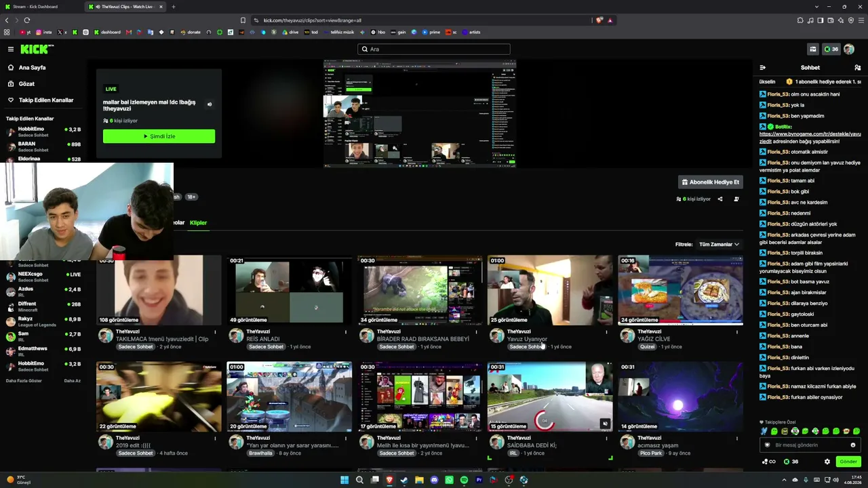Open chat settings gear icon
Screen dimensions: 868x488
click(x=827, y=462)
